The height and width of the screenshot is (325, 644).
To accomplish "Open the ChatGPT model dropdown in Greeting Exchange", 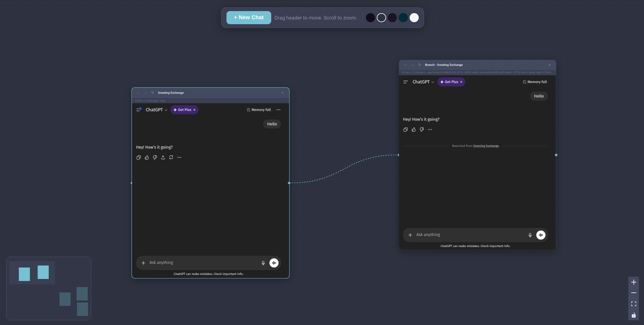I will click(x=156, y=110).
